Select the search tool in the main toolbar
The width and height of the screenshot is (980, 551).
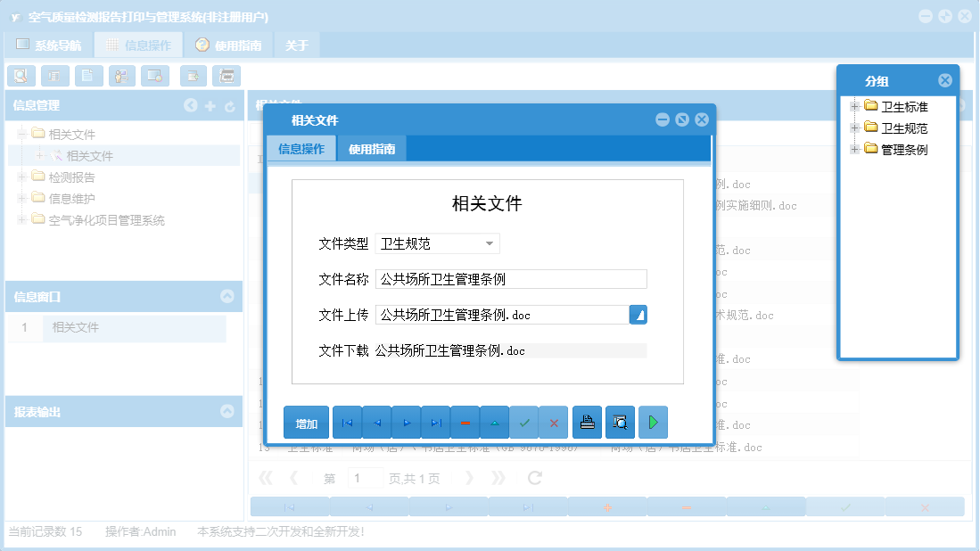coord(21,76)
